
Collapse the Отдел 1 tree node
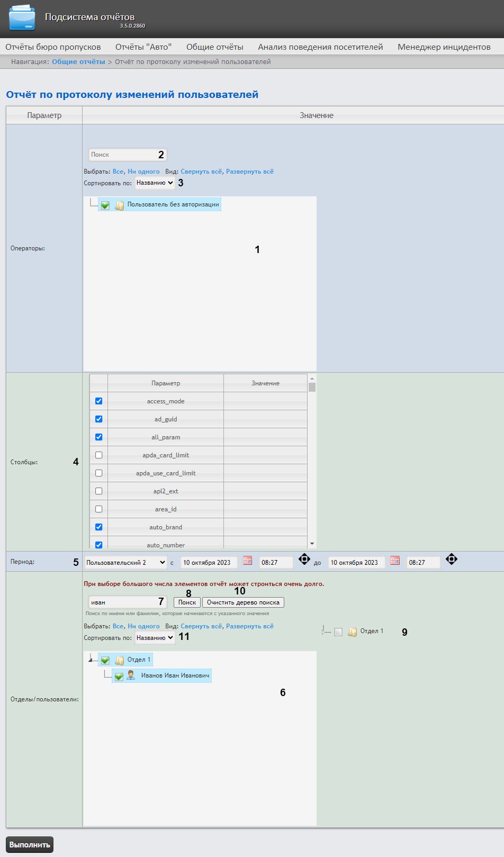tap(91, 660)
